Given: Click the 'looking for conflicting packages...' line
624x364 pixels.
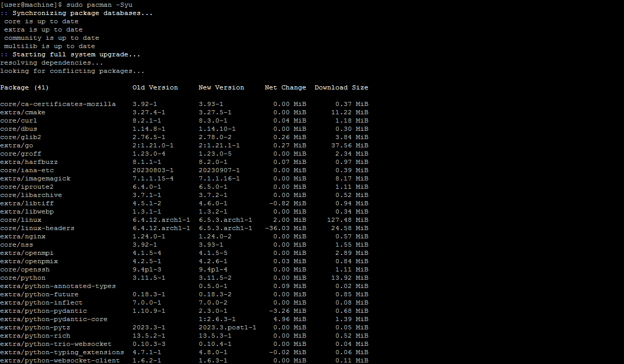Looking at the screenshot, I should 72,71.
